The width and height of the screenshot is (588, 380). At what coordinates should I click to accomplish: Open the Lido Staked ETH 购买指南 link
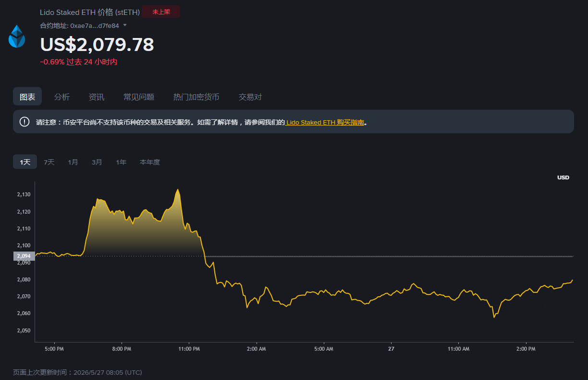tap(325, 122)
